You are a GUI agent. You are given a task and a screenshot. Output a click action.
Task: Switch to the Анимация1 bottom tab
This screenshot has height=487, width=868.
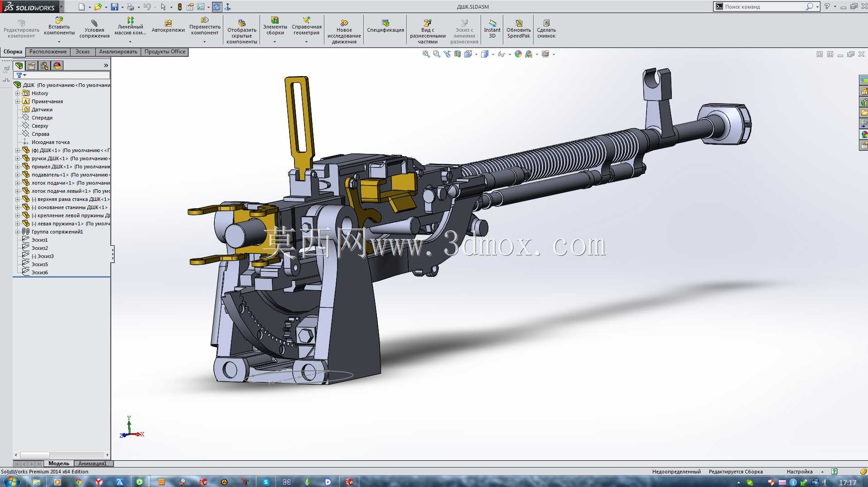pos(92,463)
